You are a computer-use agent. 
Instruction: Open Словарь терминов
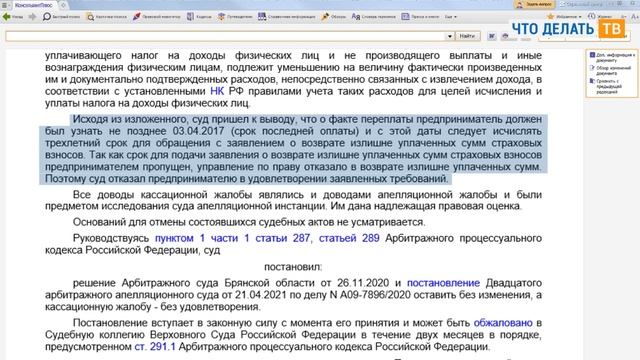point(373,17)
